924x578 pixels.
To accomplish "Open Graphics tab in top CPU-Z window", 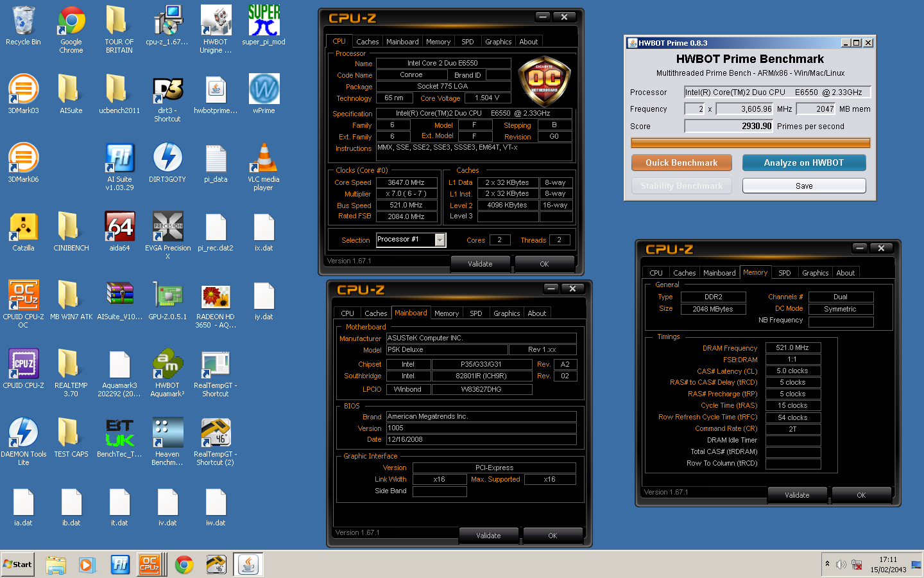I will 499,42.
